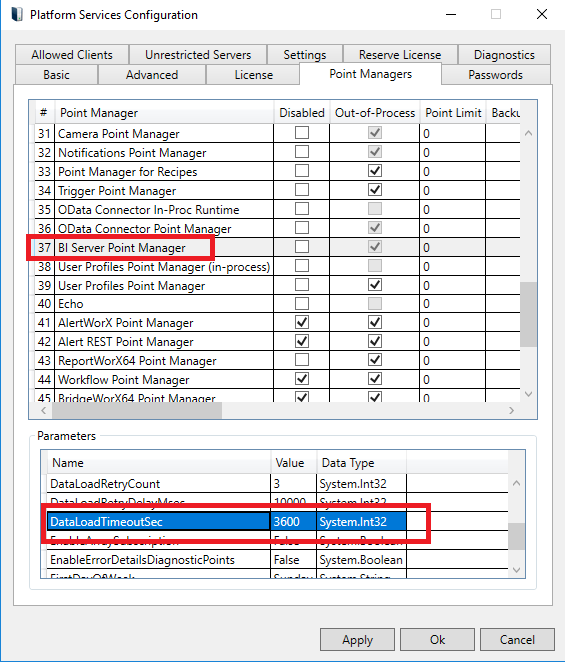The height and width of the screenshot is (662, 565).
Task: Click the Apply button
Action: (x=357, y=640)
